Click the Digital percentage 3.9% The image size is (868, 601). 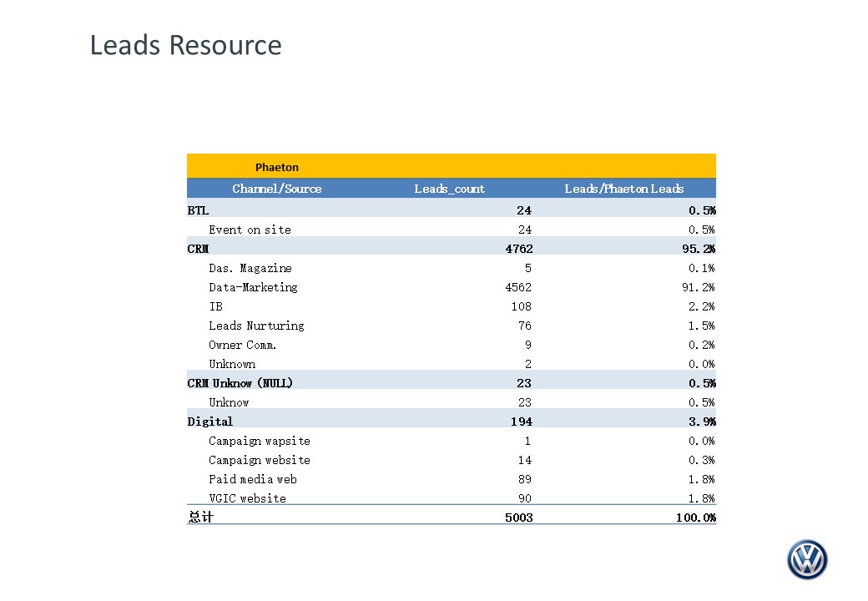tap(702, 422)
